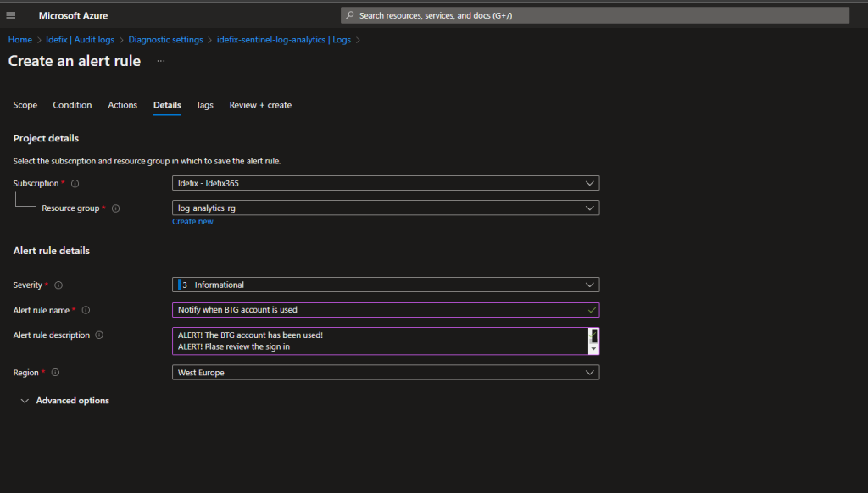Open the Diagnostic settings breadcrumb

[165, 40]
